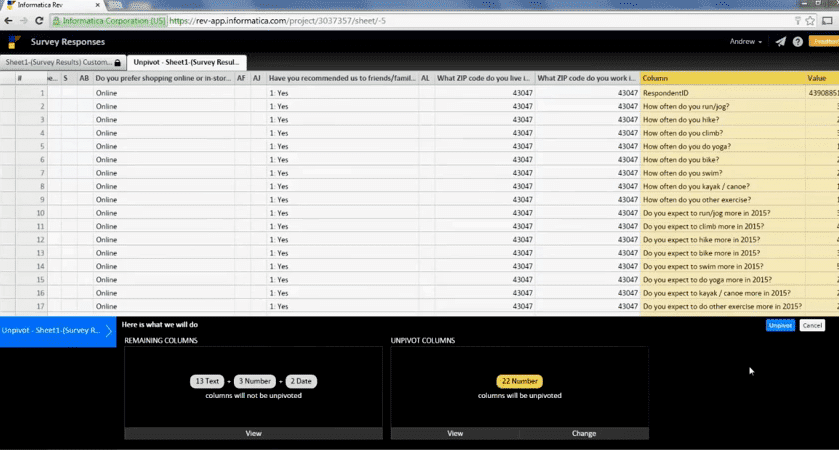Click 'How often do you run/jog?' cell
Image resolution: width=839 pixels, height=450 pixels.
click(722, 106)
